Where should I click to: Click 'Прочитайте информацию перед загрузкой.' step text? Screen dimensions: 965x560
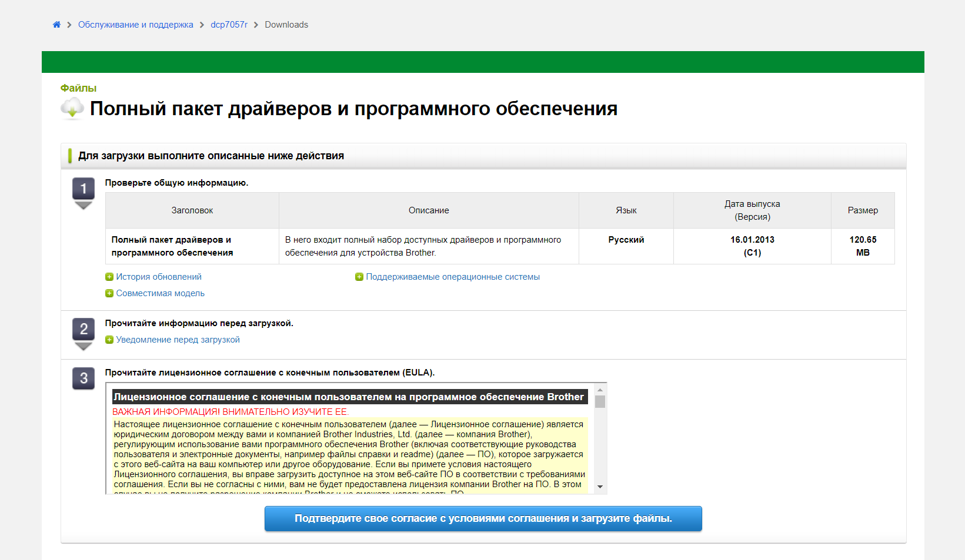point(199,323)
